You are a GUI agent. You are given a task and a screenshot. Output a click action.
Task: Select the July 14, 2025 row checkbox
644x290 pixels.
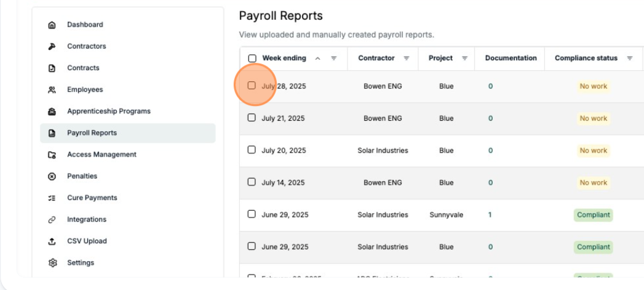click(252, 182)
